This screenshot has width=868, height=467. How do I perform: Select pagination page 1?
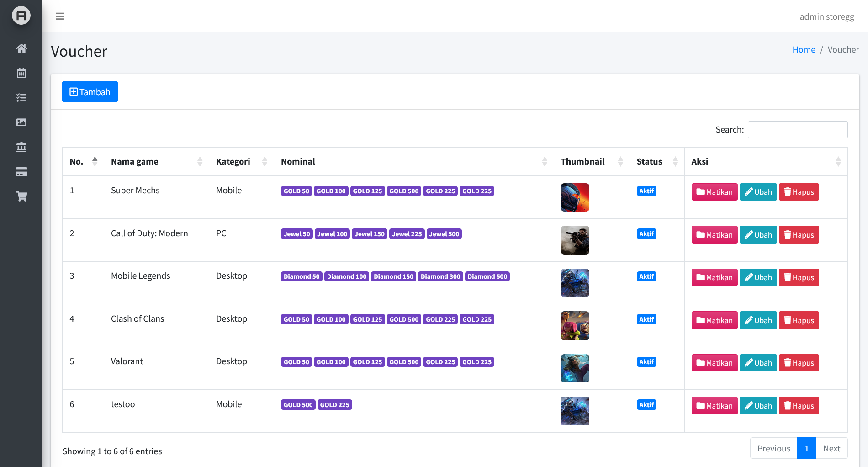pyautogui.click(x=807, y=448)
